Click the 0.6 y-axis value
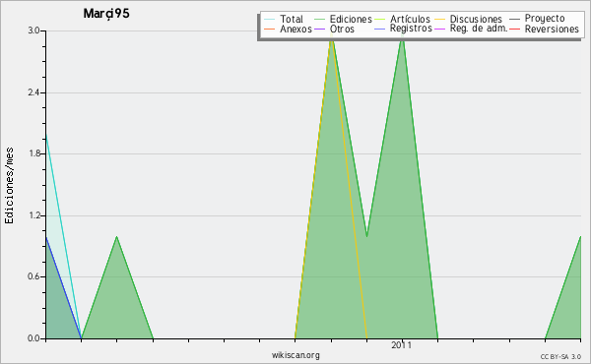The width and height of the screenshot is (591, 364). [33, 276]
